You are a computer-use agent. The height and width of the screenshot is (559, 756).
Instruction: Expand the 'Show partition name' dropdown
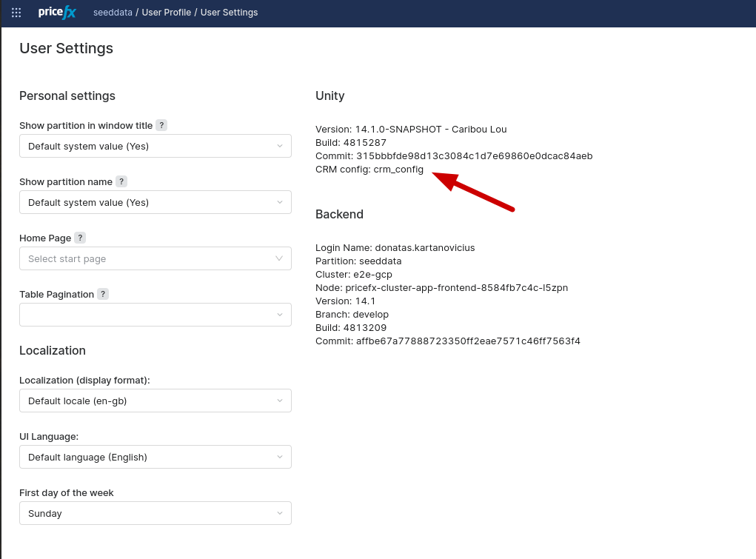tap(155, 203)
